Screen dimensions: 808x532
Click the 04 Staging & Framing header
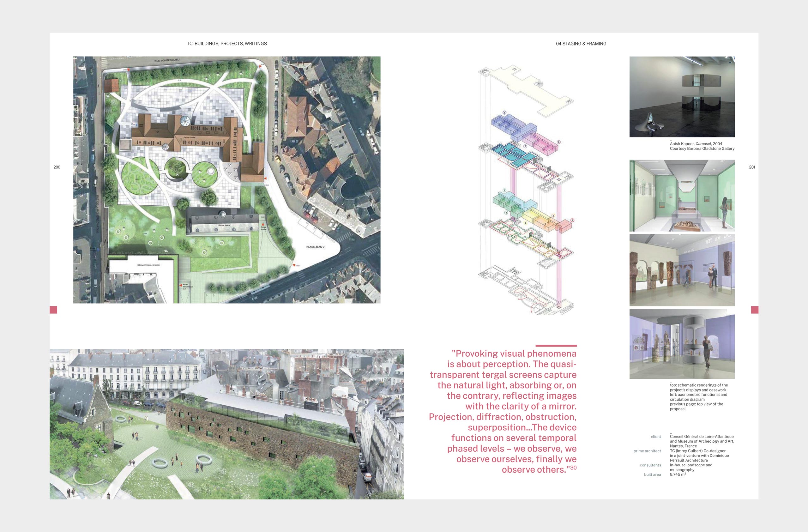[581, 44]
